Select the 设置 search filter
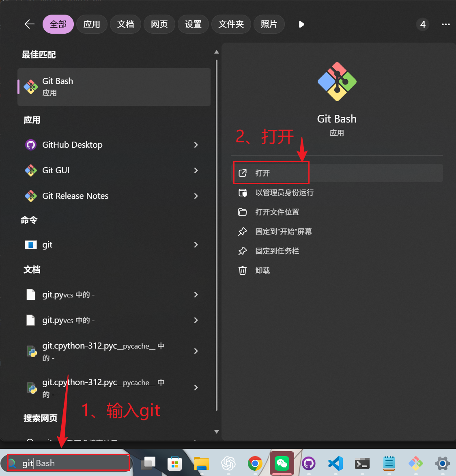The height and width of the screenshot is (476, 456). 193,24
